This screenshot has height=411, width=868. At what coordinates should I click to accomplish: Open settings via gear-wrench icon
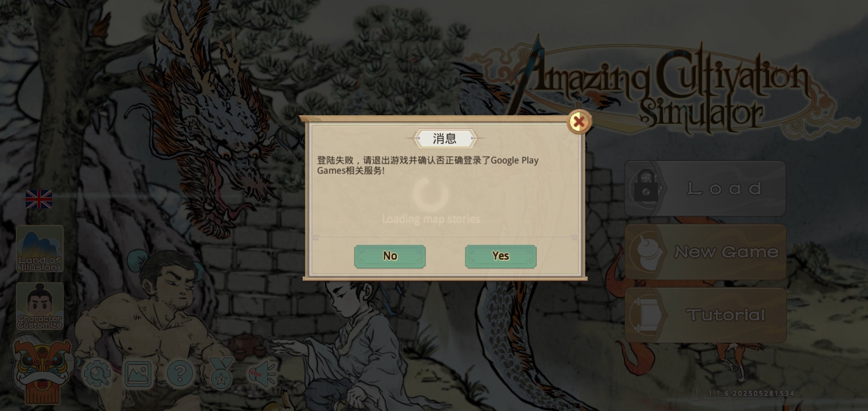[98, 374]
